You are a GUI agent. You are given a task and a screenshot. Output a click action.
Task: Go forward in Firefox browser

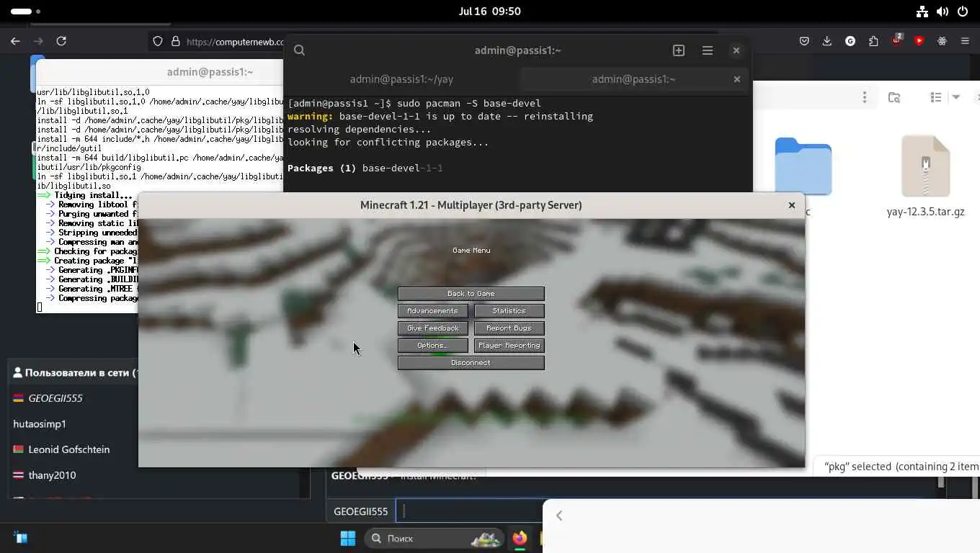point(38,41)
